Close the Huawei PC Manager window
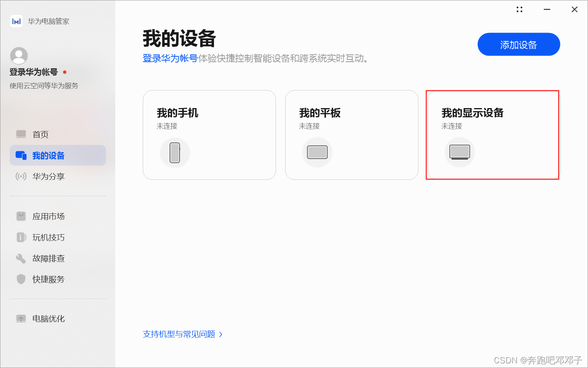Image resolution: width=588 pixels, height=368 pixels. tap(575, 10)
